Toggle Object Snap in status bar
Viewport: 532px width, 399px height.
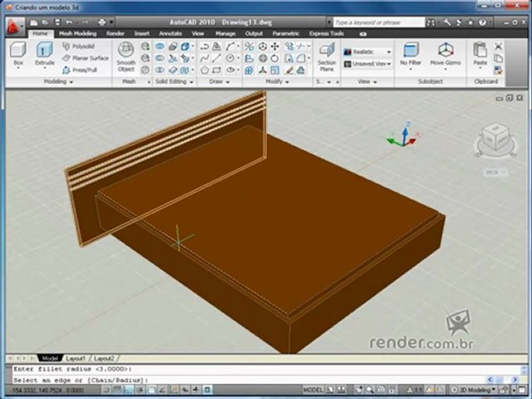pyautogui.click(x=152, y=390)
